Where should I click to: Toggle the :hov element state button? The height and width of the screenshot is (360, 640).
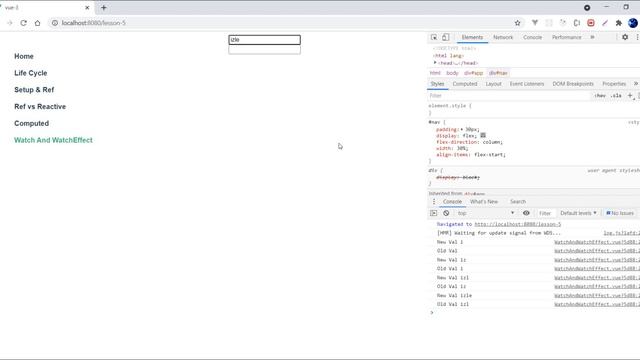[600, 96]
